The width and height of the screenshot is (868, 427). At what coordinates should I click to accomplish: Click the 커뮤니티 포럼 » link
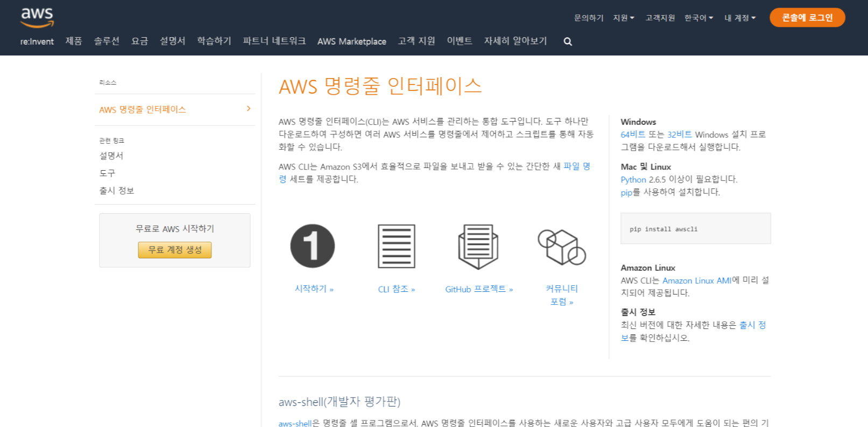562,295
